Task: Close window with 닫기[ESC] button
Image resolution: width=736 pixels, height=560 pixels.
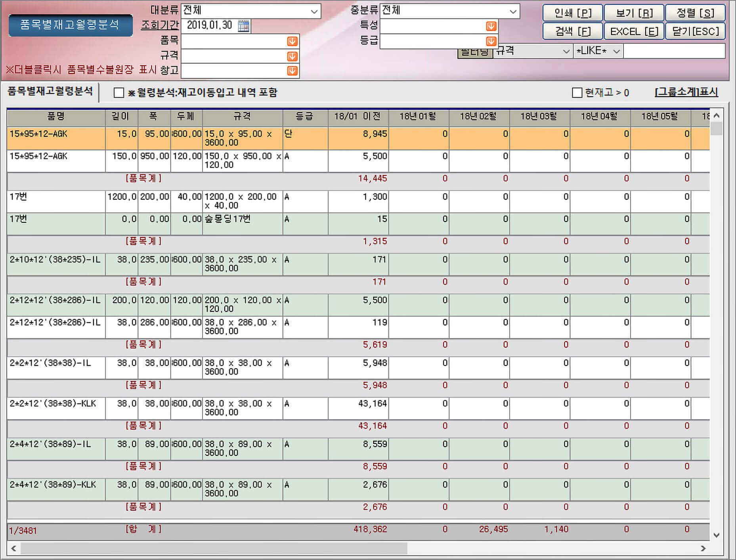Action: [695, 31]
